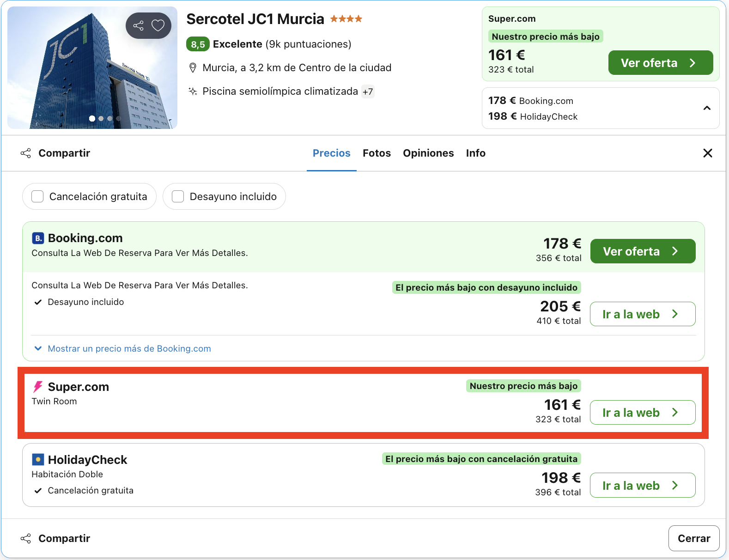Show more amenities with +7 badge
The width and height of the screenshot is (729, 560).
pos(368,91)
